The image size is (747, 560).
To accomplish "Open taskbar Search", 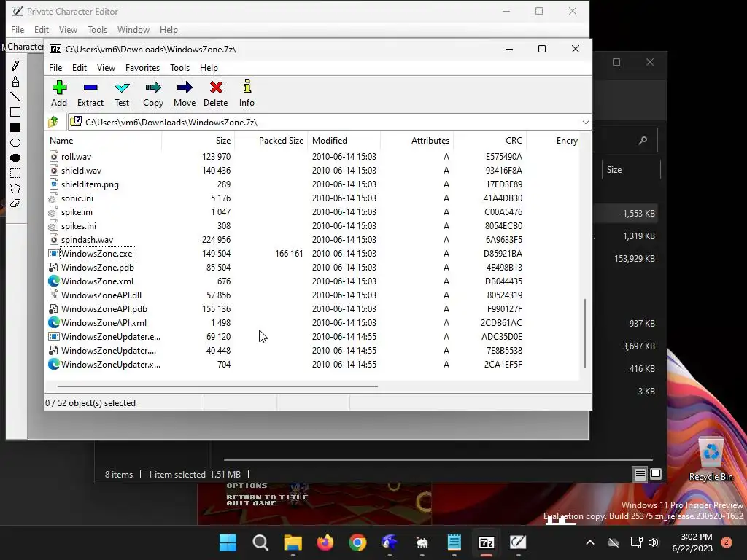I will point(260,542).
